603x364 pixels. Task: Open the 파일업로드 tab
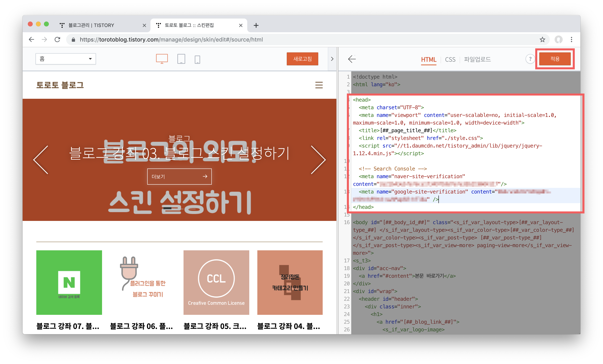click(477, 59)
